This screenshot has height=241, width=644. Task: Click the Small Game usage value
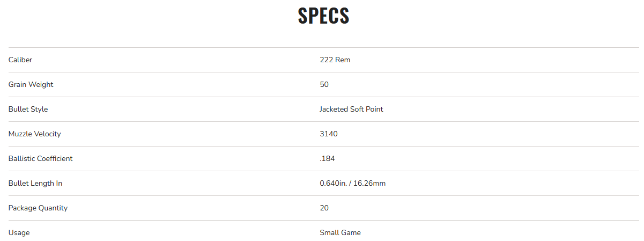340,232
